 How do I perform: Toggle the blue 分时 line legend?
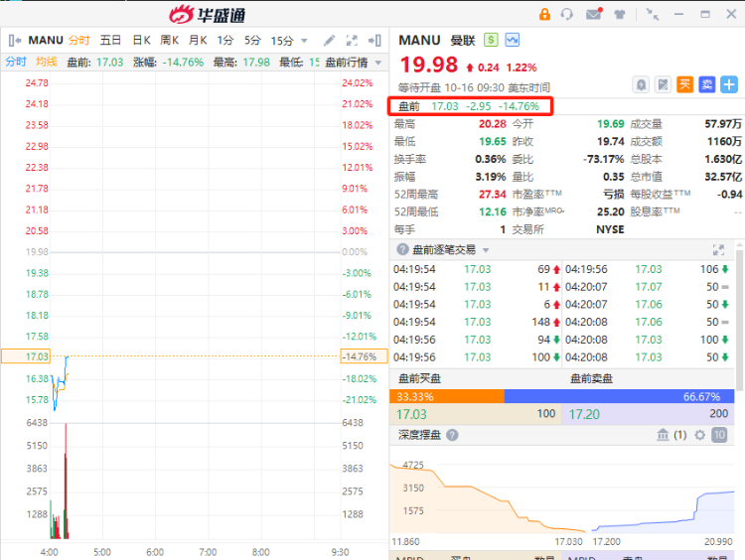16,62
